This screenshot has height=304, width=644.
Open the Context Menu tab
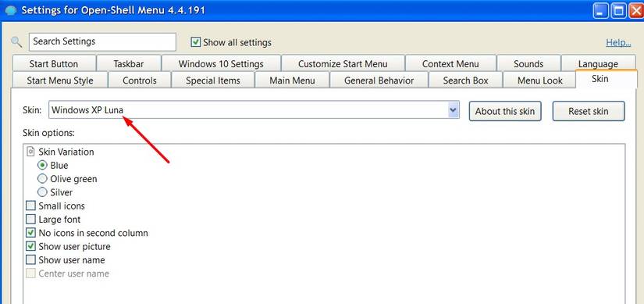coord(450,64)
